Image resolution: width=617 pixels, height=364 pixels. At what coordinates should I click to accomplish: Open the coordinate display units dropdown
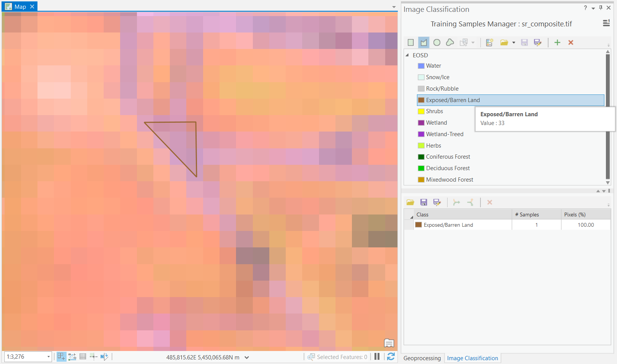pos(247,357)
